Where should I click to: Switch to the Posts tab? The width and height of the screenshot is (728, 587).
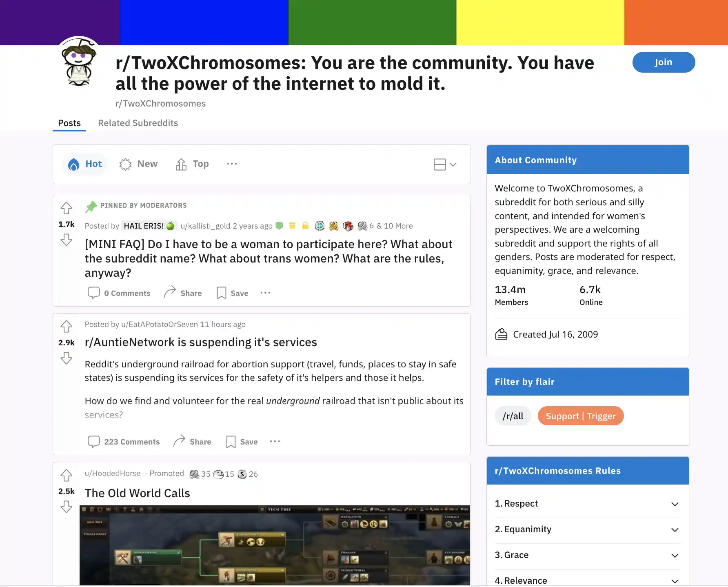coord(69,123)
